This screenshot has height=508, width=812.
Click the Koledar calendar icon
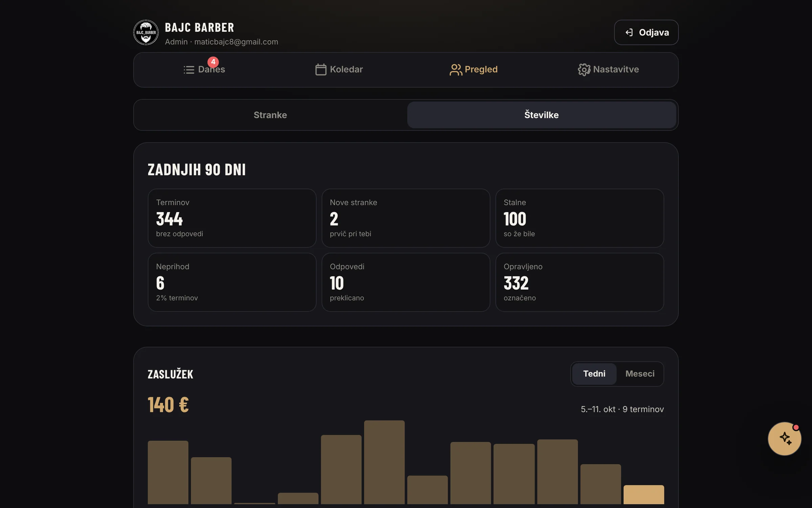pos(321,69)
